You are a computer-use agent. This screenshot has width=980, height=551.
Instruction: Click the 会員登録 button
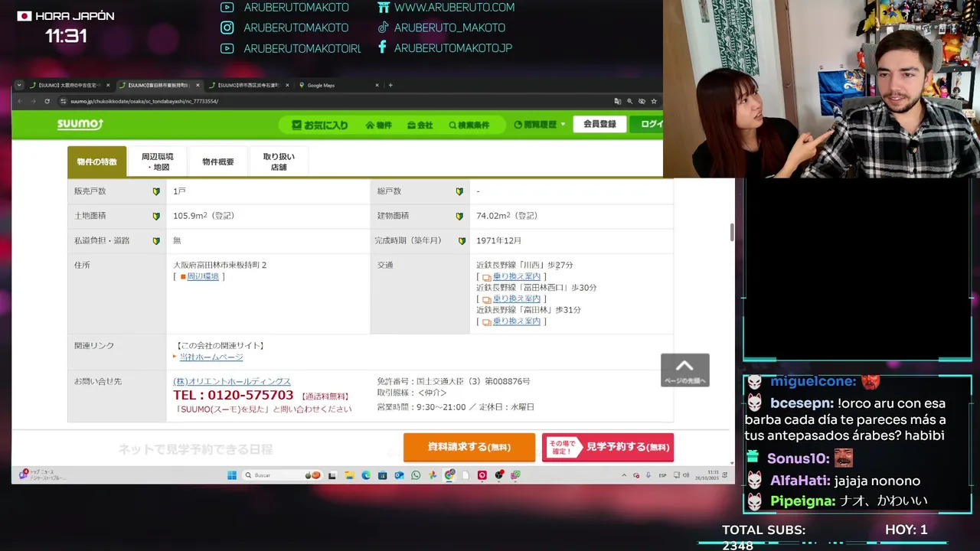tap(599, 124)
